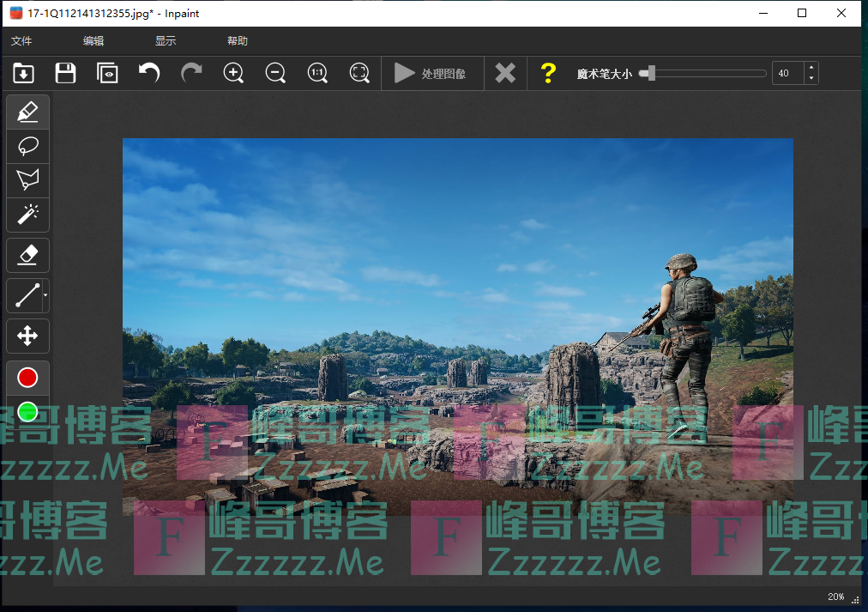Choose the green donor marker
868x612 pixels.
tap(27, 411)
